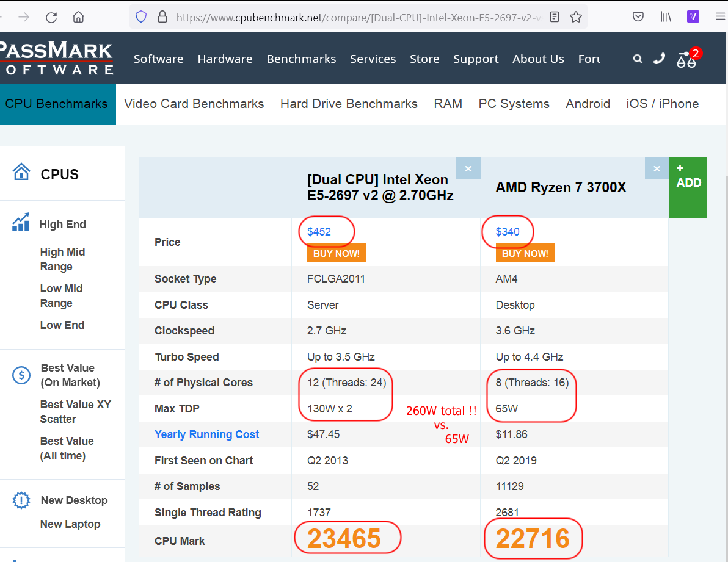Switch to the PC Systems tab
Image resolution: width=728 pixels, height=562 pixels.
point(514,104)
